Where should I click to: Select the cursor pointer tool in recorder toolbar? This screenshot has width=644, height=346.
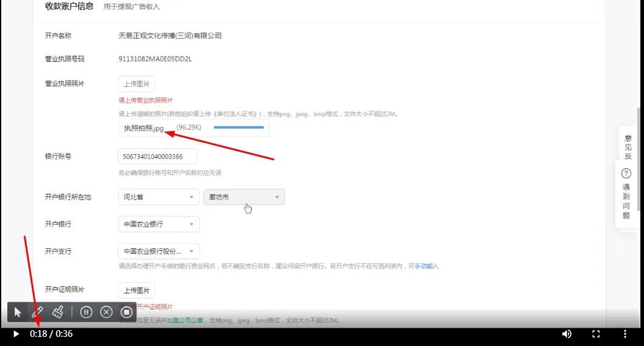tap(17, 312)
